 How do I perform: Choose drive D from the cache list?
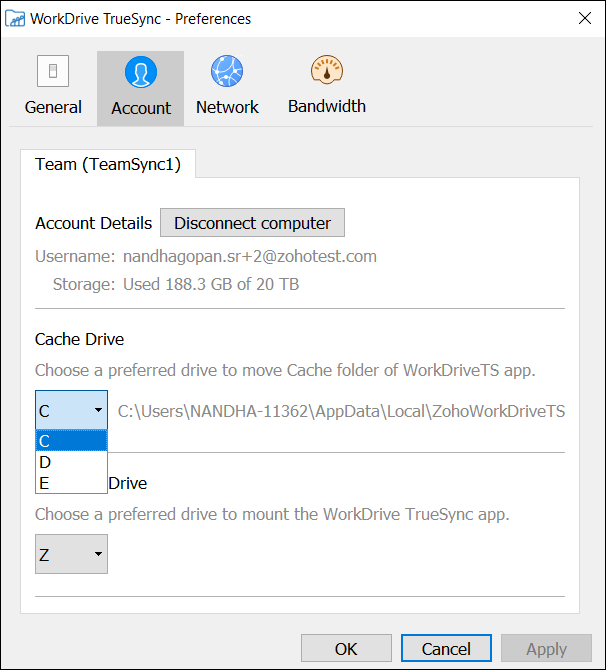tap(71, 462)
